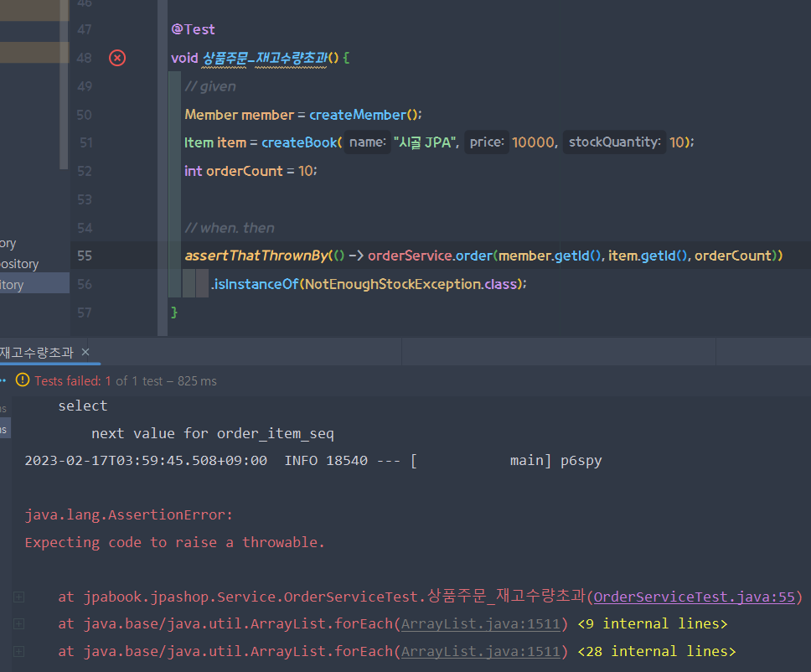Image resolution: width=811 pixels, height=672 pixels.
Task: Select the highlighted repository item in the sidebar
Action: point(34,282)
